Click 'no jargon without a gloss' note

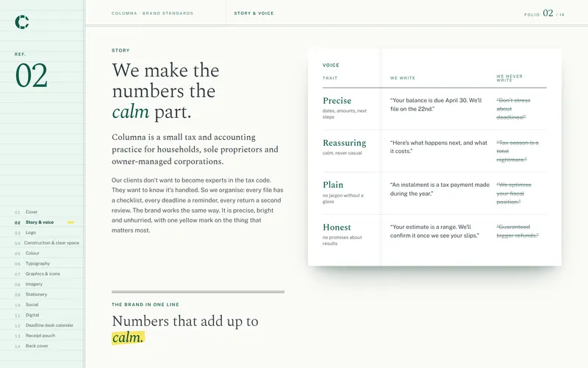343,198
